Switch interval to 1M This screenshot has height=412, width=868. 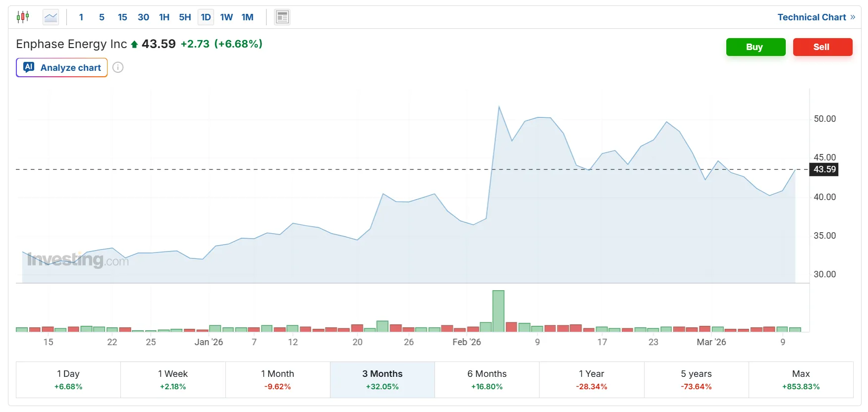247,17
